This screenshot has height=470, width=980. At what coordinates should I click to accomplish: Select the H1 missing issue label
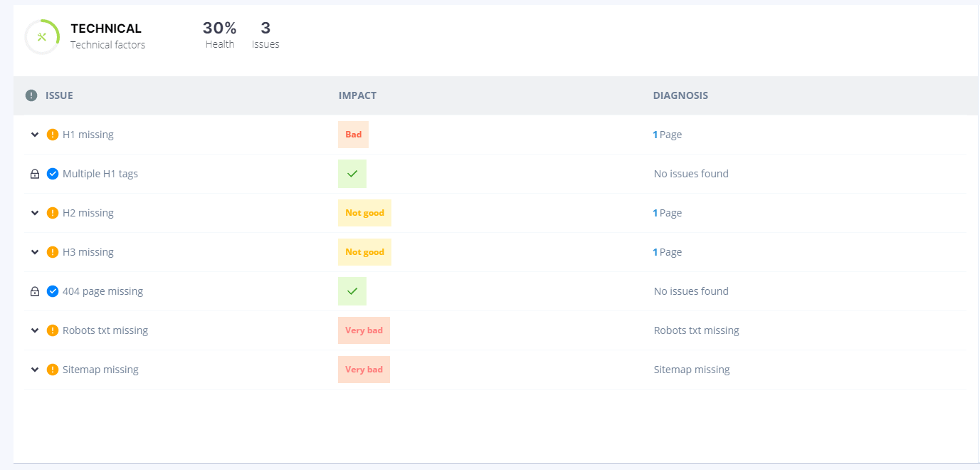(88, 135)
